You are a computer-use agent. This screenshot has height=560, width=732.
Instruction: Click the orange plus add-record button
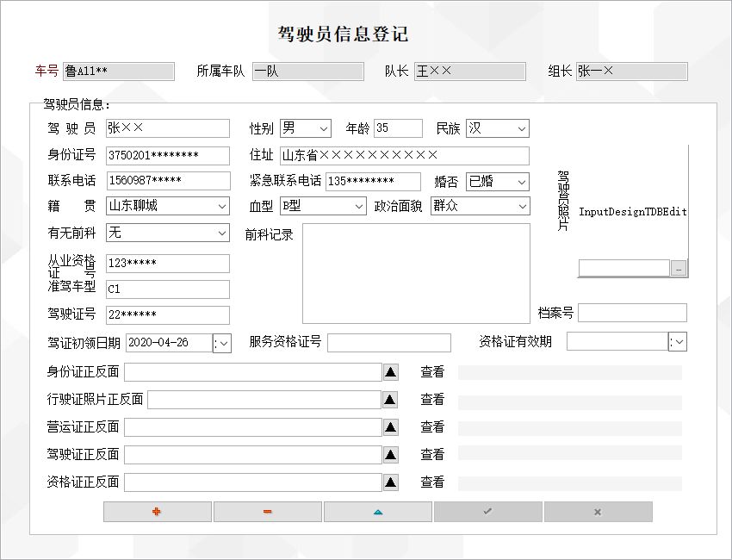coord(158,512)
